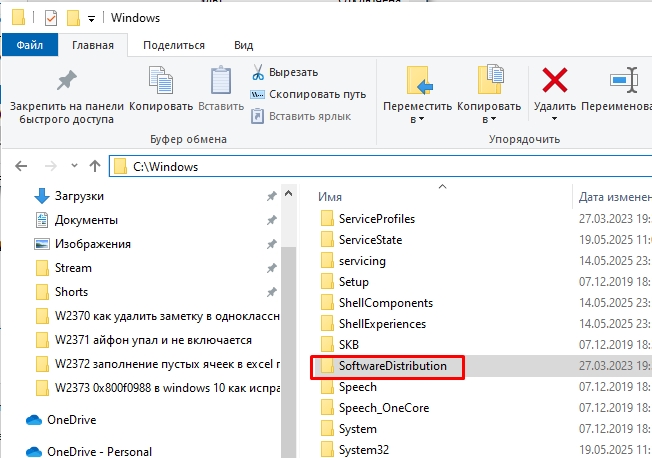Screen dimensions: 652x458
Task: Click the Вставить paste icon
Action: pos(221,80)
